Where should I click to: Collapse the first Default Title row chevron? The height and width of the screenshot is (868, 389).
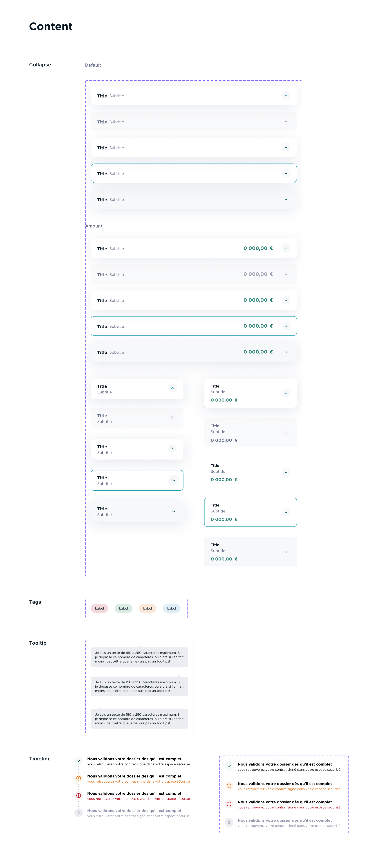click(286, 96)
